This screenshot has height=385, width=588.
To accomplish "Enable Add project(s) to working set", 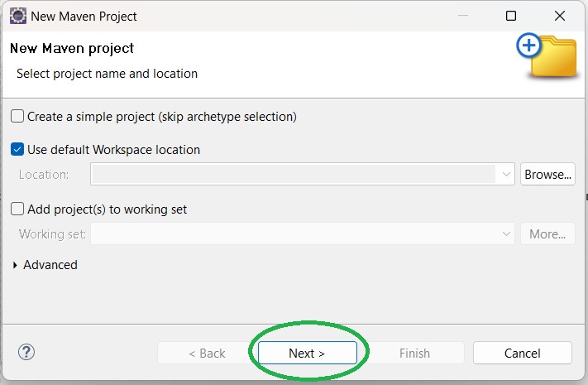I will coord(18,209).
